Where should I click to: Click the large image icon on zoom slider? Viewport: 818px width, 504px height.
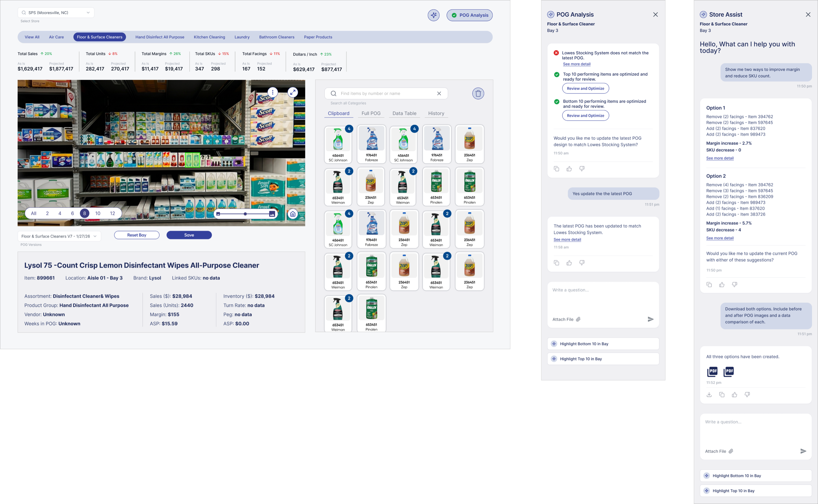click(x=272, y=214)
